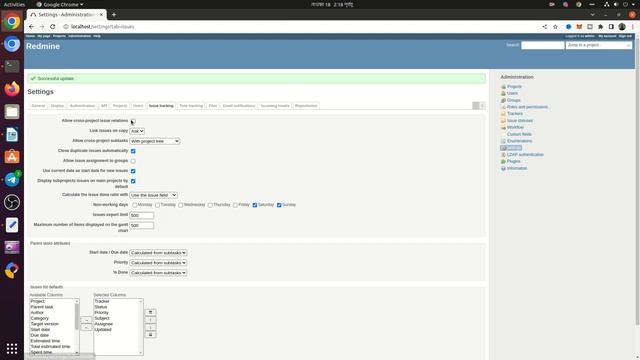Open Plugins admin page
640x360 pixels.
tap(513, 161)
